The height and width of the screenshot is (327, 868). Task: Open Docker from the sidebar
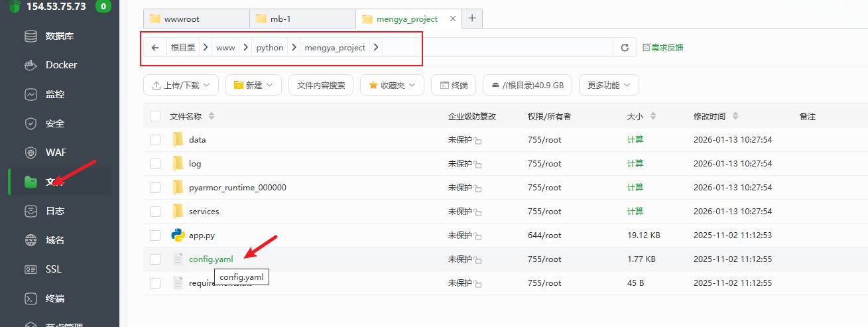pos(61,65)
